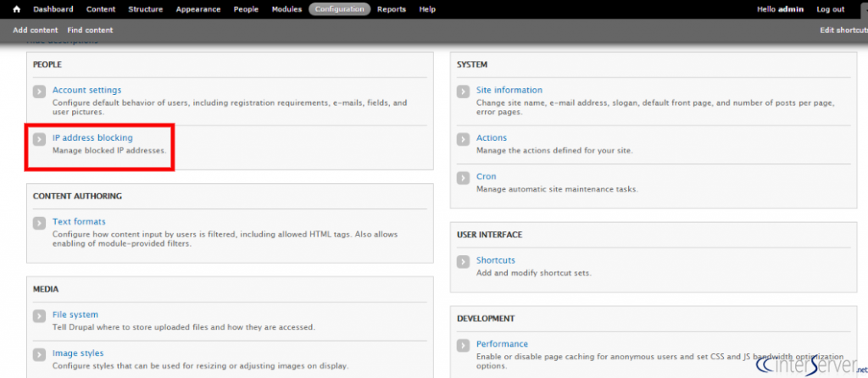Open the Modules menu item
Screen dimensions: 868x378
click(287, 9)
